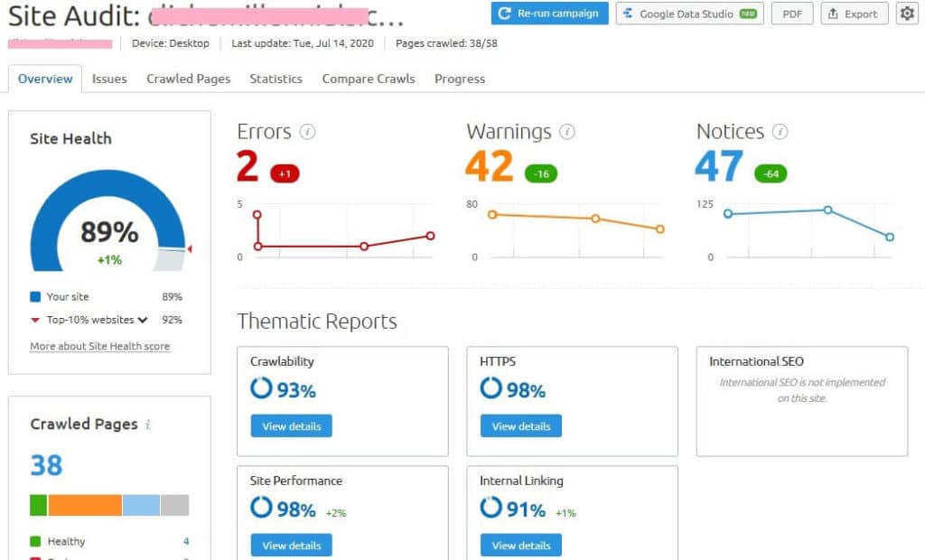
Task: Click the Re-run campaign button
Action: 550,13
